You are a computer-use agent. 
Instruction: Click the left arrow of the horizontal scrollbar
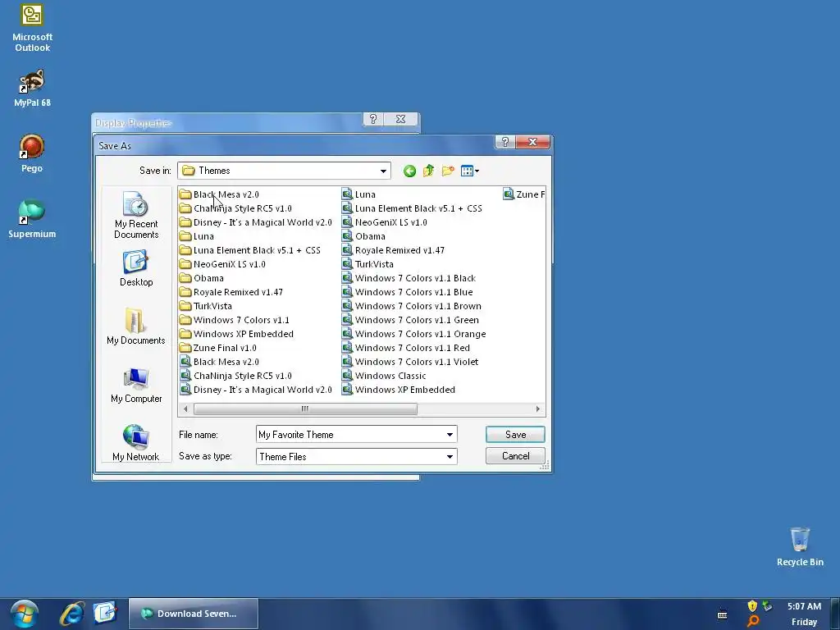[185, 409]
